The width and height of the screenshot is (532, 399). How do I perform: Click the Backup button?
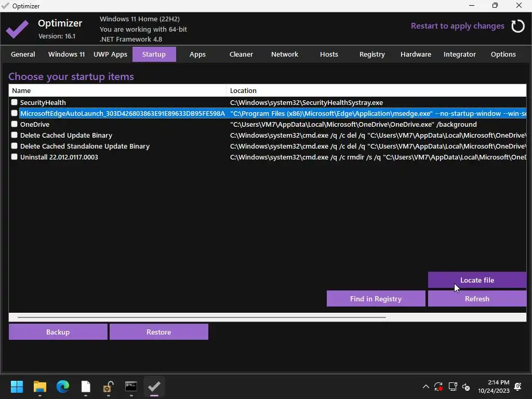click(x=58, y=332)
